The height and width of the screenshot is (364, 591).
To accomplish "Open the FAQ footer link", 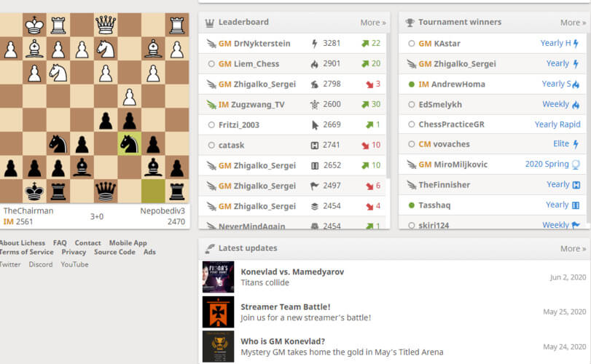I will [x=60, y=243].
